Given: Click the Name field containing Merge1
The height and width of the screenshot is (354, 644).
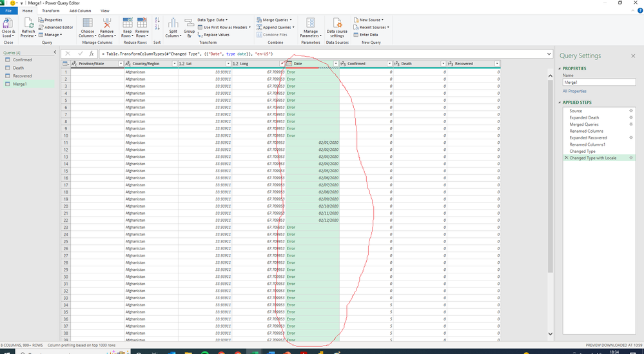Looking at the screenshot, I should pyautogui.click(x=599, y=82).
